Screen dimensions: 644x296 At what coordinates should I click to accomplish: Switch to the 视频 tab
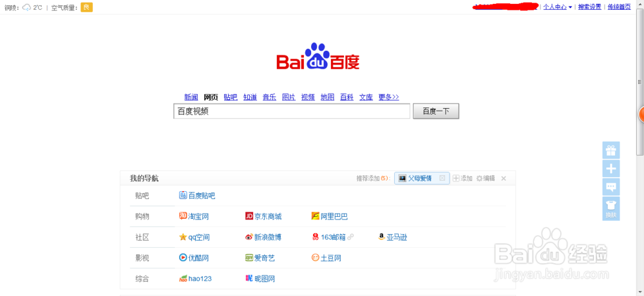click(x=308, y=97)
